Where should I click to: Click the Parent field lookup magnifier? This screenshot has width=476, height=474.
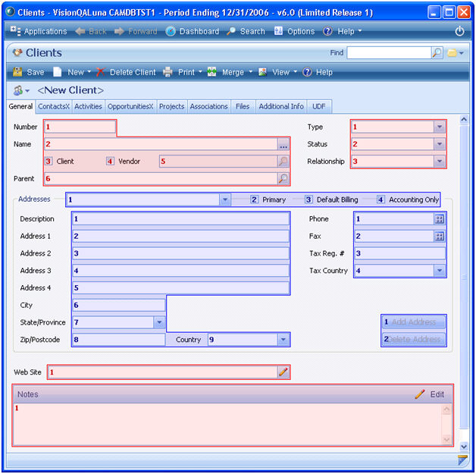coord(283,179)
